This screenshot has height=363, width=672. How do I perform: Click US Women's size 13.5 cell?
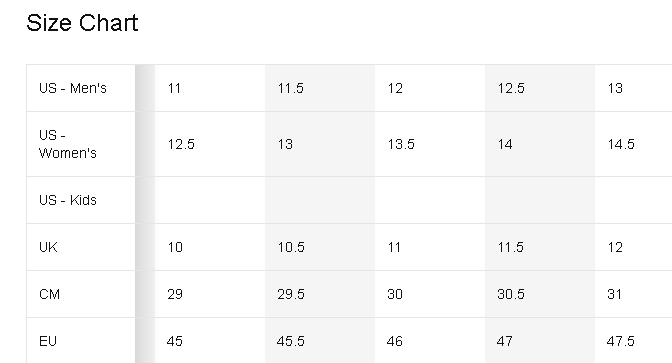point(430,144)
